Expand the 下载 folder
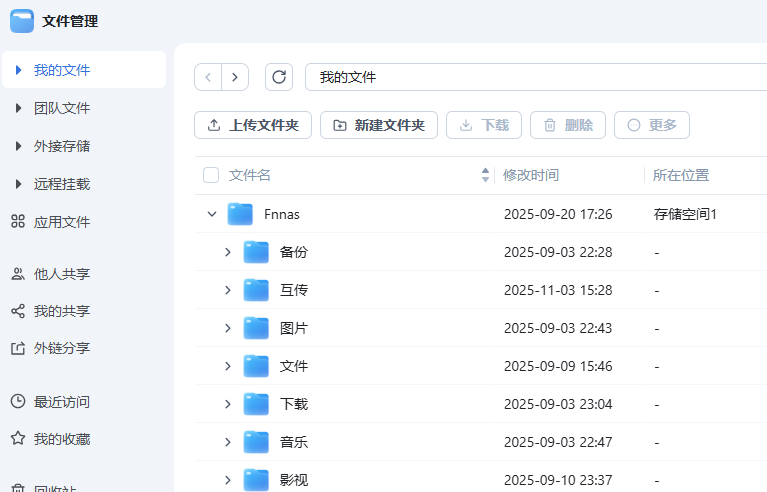This screenshot has width=767, height=492. [x=228, y=404]
